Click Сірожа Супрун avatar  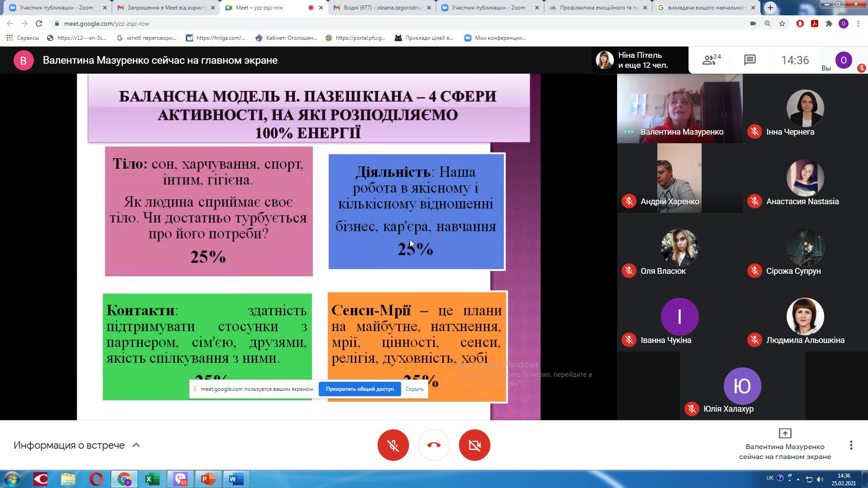(x=805, y=247)
